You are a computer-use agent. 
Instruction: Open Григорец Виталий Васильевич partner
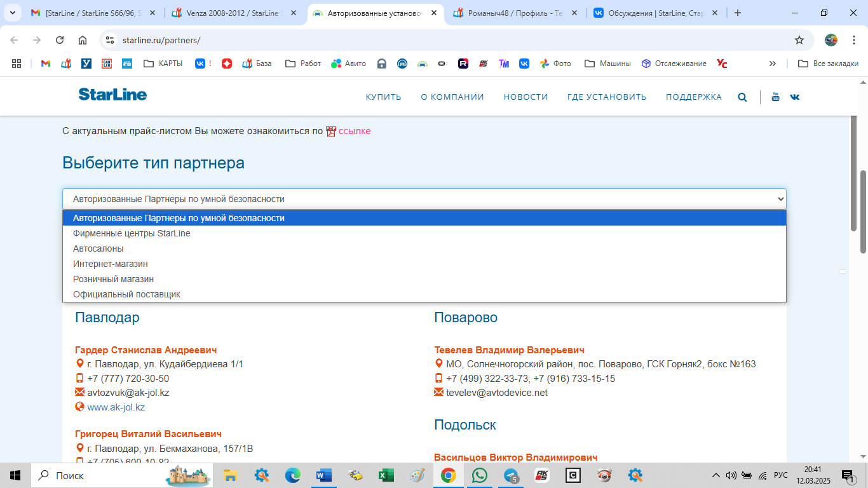[x=148, y=434]
